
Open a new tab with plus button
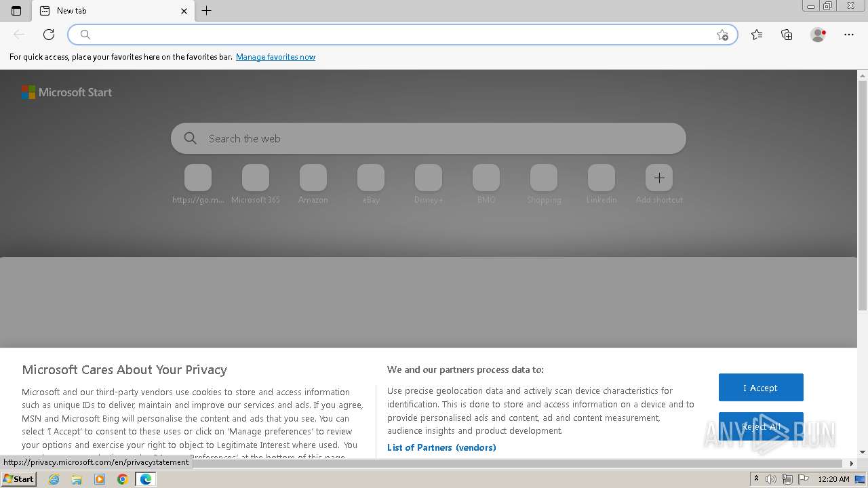[x=207, y=11]
